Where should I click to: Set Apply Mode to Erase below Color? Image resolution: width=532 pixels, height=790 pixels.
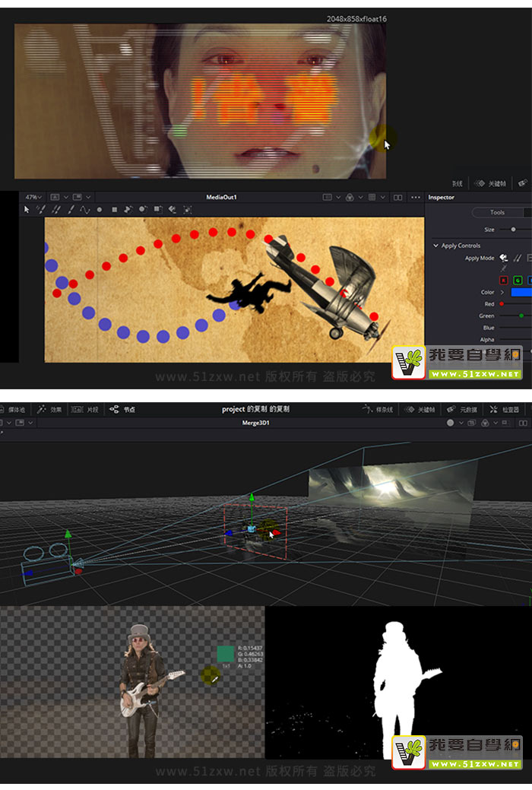(503, 268)
